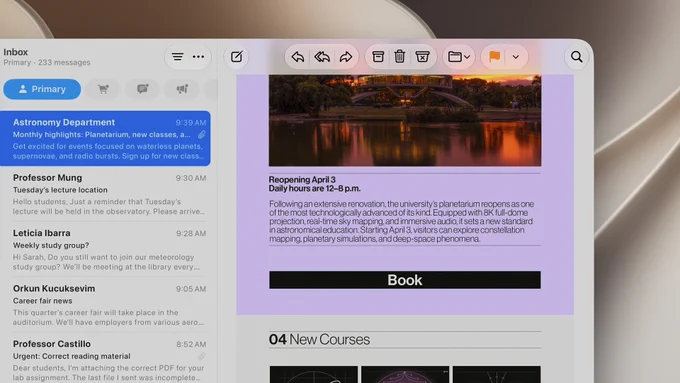
Task: Open Orkun Kucuksevim's career fair news email
Action: click(105, 305)
